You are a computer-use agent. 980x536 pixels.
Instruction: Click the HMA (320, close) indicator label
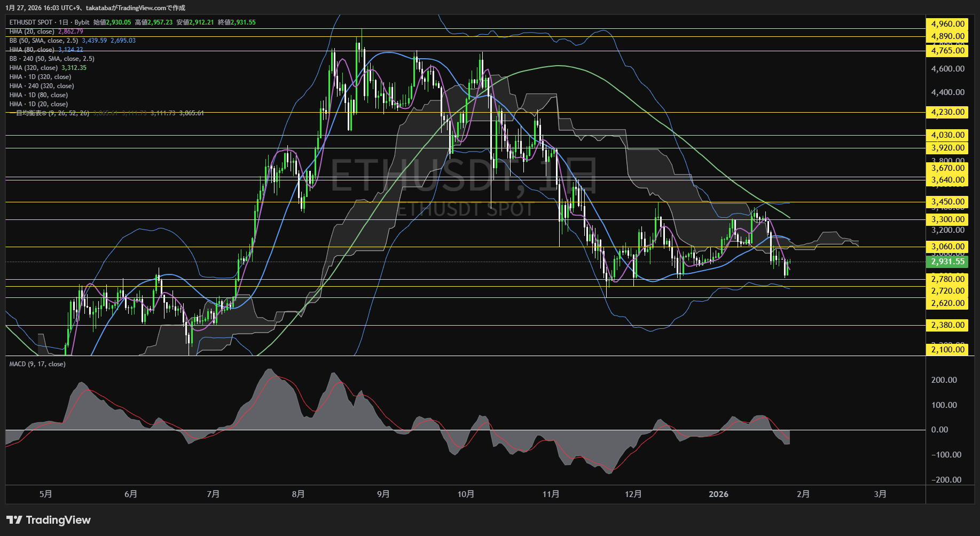[x=34, y=68]
